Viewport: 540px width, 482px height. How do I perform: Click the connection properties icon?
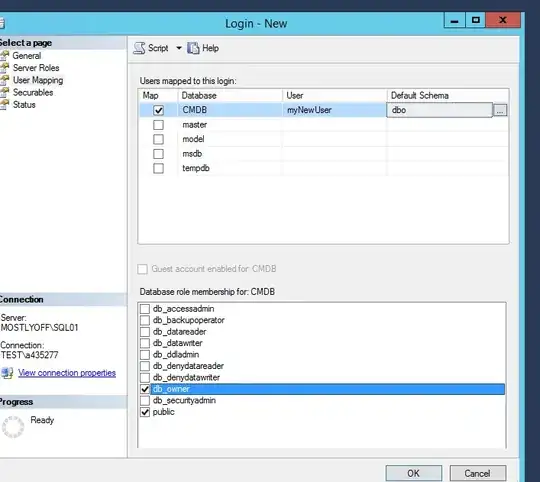click(x=7, y=373)
